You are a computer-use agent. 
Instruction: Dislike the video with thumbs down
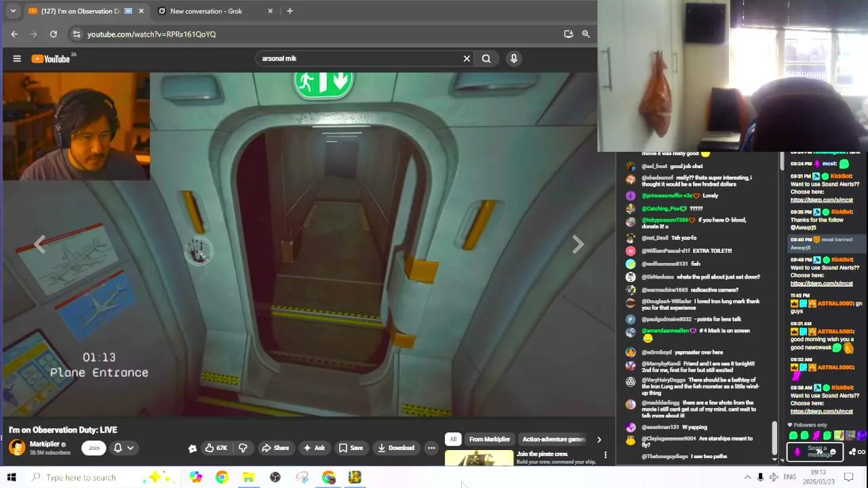point(243,448)
